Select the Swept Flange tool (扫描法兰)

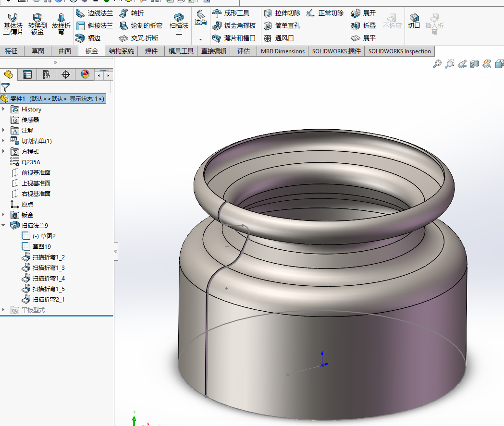coord(179,24)
